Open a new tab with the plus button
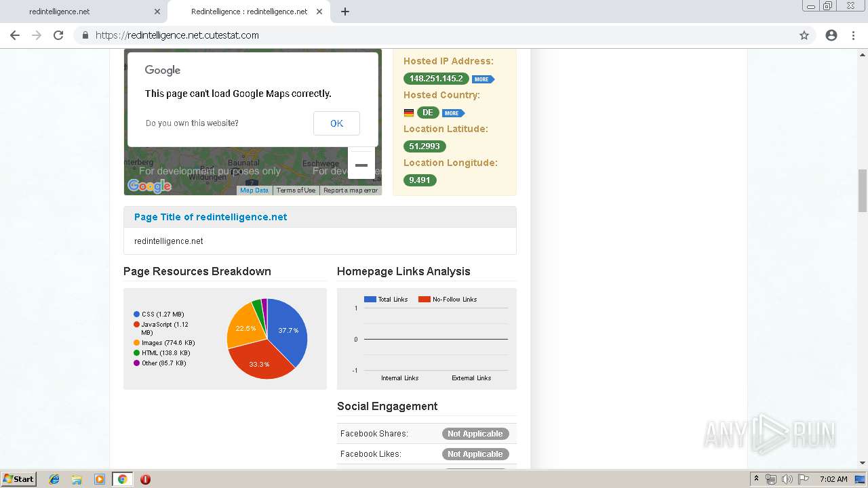The width and height of the screenshot is (868, 488). 345,12
